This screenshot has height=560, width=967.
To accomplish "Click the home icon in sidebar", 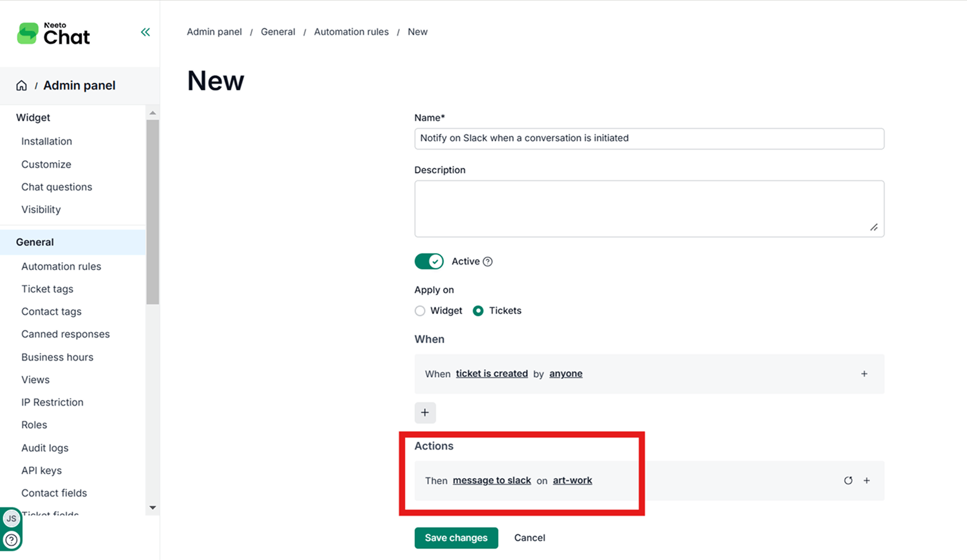I will pos(21,85).
